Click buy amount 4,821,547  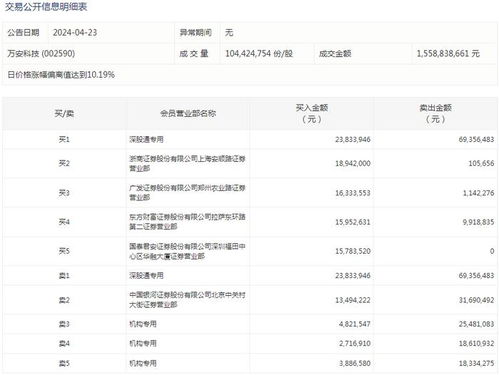(355, 324)
